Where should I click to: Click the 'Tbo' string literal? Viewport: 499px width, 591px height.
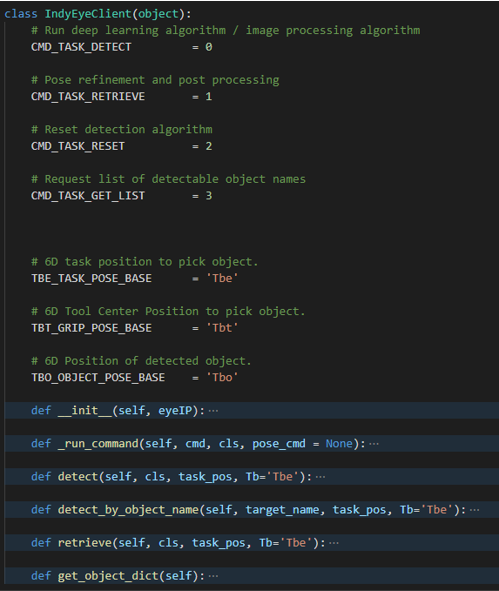[x=222, y=378]
